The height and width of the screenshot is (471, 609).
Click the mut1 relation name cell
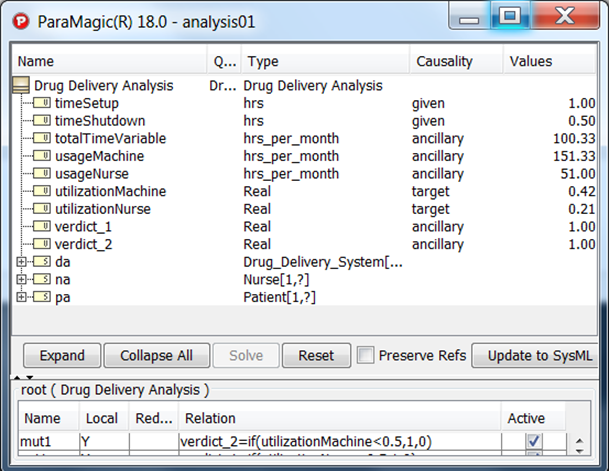(49, 441)
